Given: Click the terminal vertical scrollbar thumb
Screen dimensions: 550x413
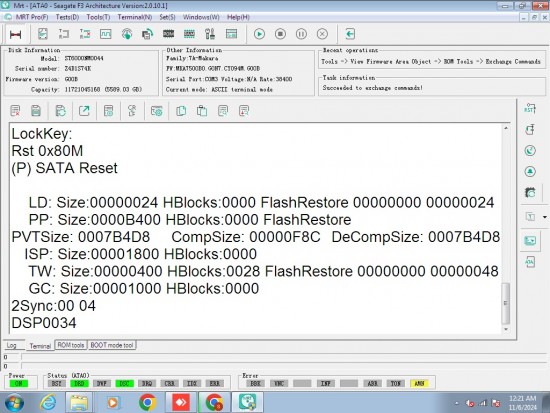Looking at the screenshot, I should click(506, 303).
